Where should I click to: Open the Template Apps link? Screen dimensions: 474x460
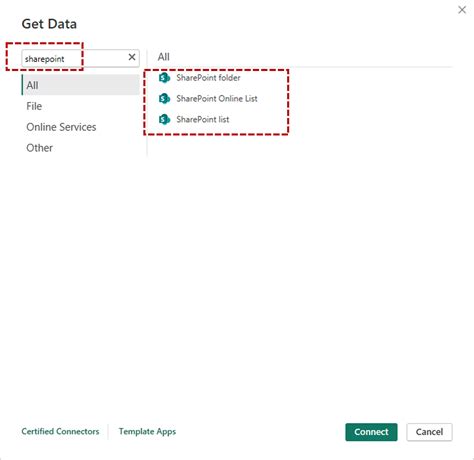[x=147, y=431]
